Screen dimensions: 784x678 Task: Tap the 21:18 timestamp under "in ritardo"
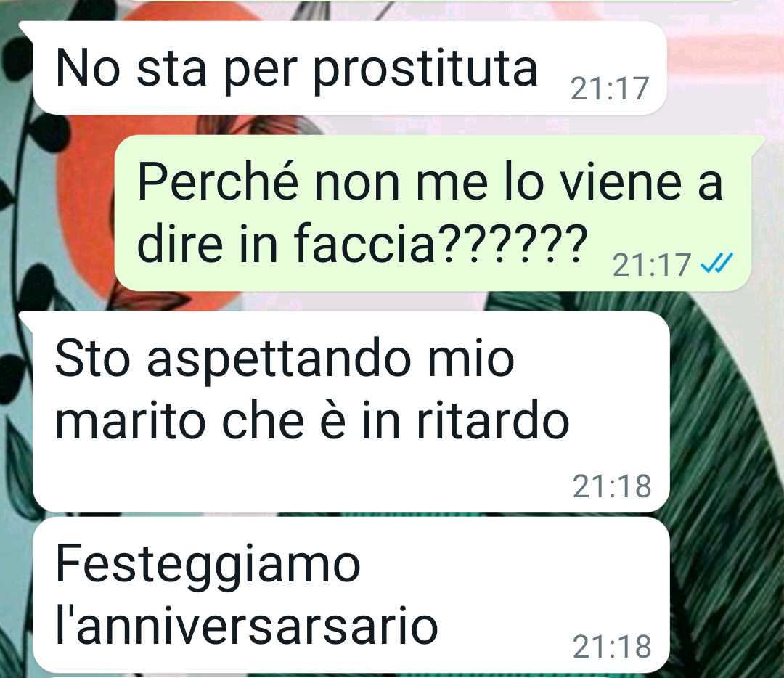click(612, 486)
